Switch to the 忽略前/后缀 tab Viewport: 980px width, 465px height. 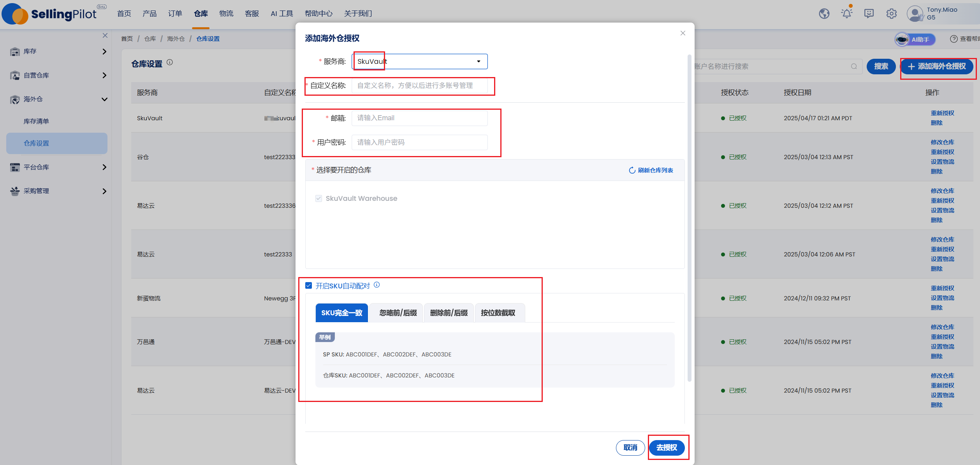pos(398,313)
